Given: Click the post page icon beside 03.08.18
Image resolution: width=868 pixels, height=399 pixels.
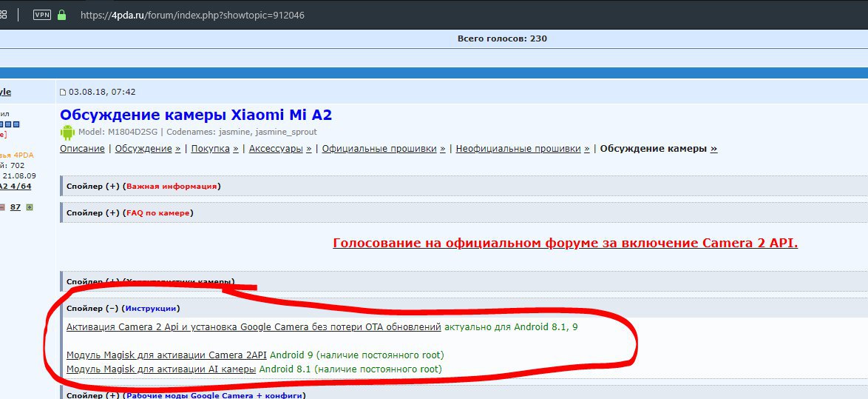Looking at the screenshot, I should [x=63, y=92].
